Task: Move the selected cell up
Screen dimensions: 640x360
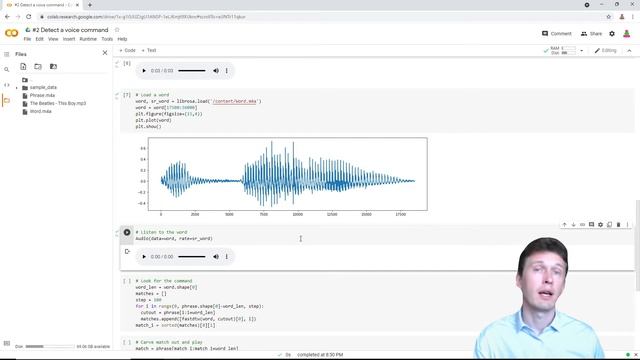Action: (x=564, y=224)
